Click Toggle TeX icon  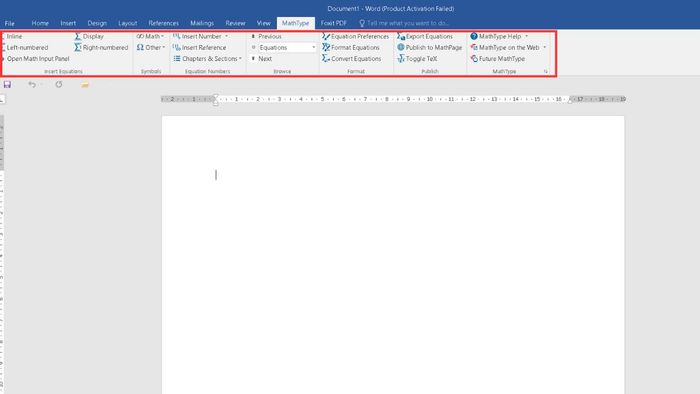(401, 58)
